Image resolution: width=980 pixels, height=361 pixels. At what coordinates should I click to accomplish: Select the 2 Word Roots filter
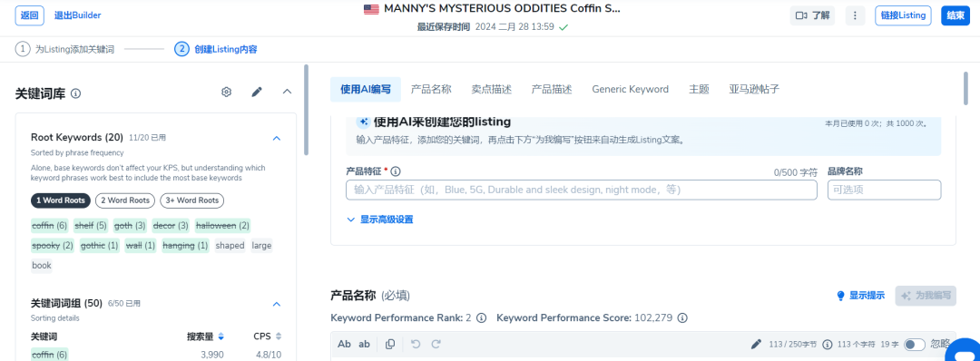125,200
